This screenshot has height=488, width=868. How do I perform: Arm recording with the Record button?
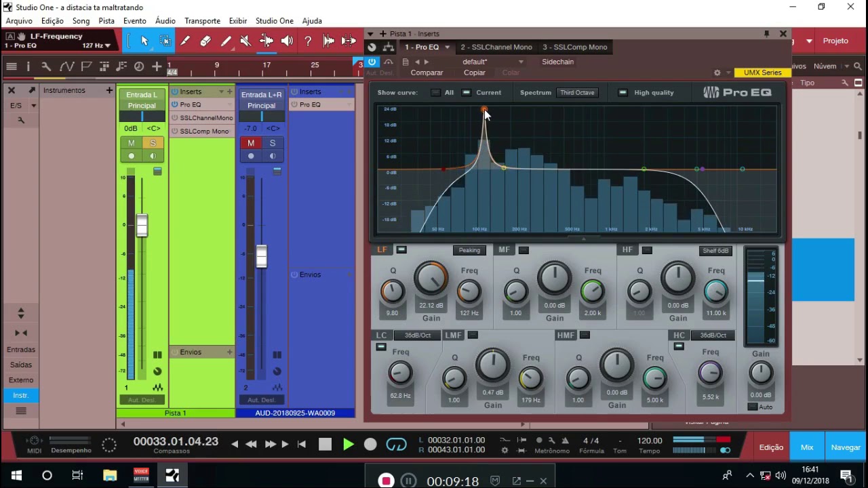[x=370, y=445]
